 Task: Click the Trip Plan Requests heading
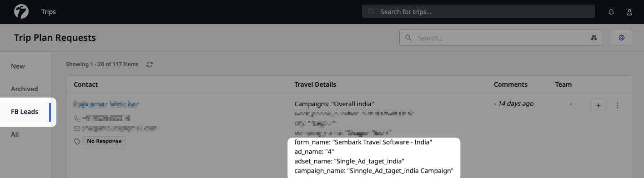coord(55,38)
